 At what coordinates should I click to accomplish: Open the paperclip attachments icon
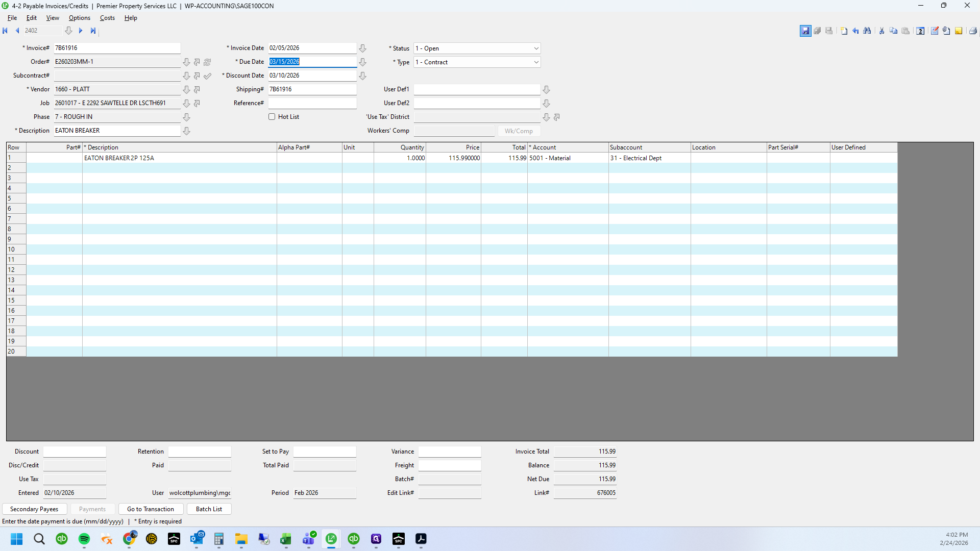click(946, 31)
